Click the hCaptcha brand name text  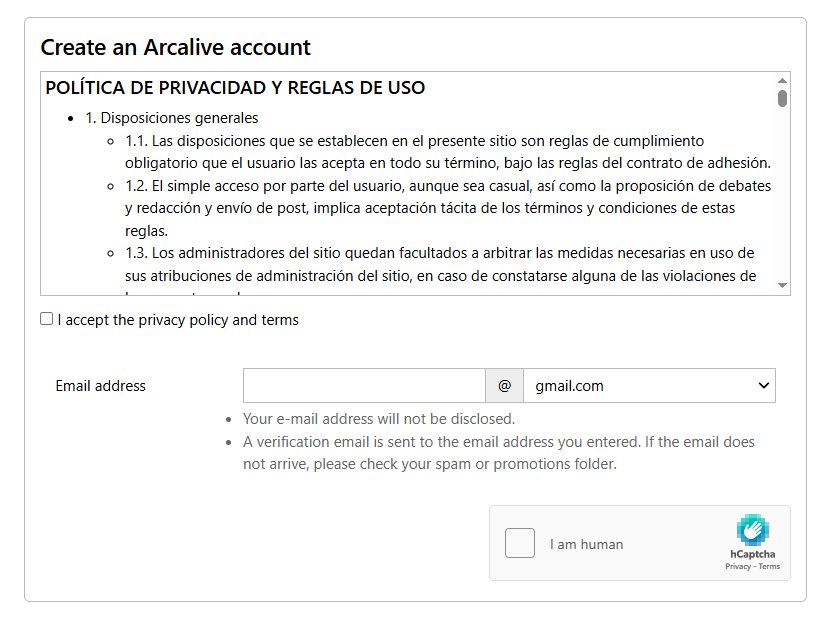point(752,554)
